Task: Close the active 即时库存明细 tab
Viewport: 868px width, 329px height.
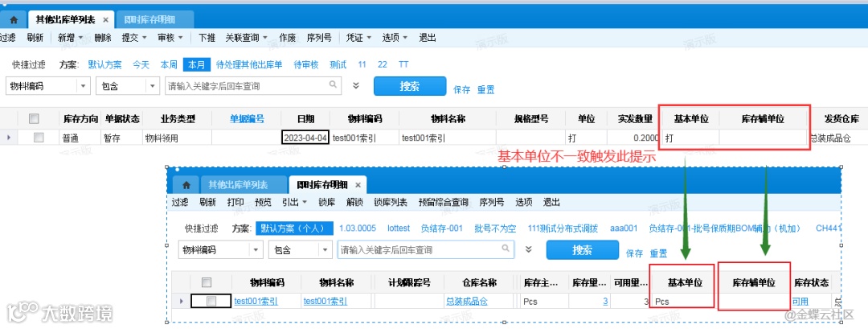Action: [x=358, y=185]
